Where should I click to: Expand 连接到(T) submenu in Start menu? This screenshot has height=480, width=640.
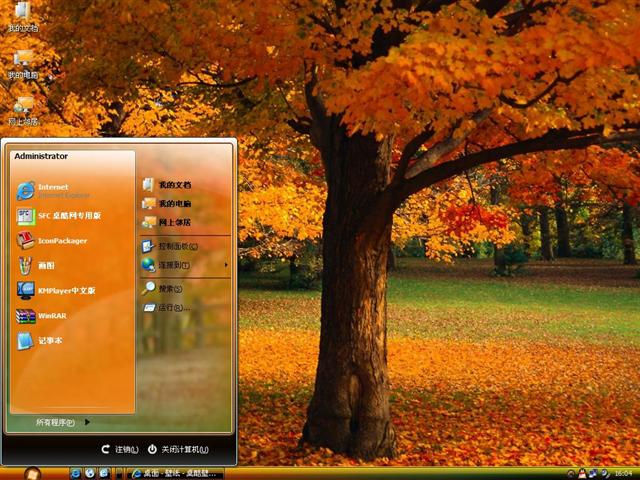coord(185,265)
